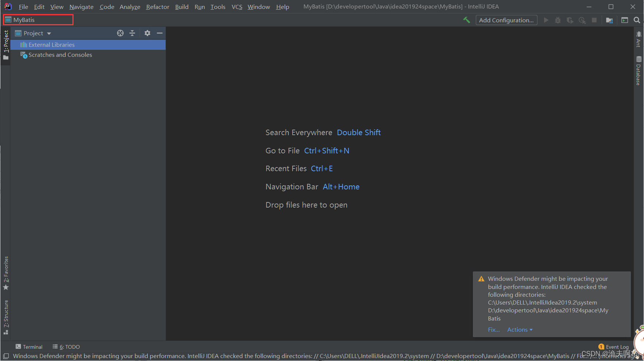Click the Build Project hammer icon
The height and width of the screenshot is (361, 644).
(466, 20)
